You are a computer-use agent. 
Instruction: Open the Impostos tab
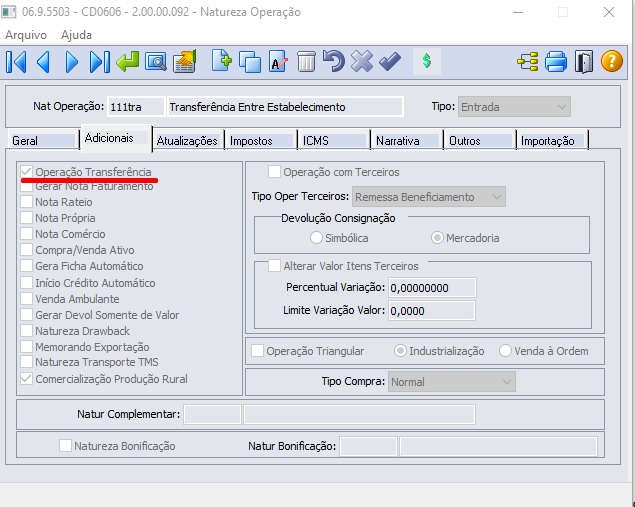click(261, 141)
